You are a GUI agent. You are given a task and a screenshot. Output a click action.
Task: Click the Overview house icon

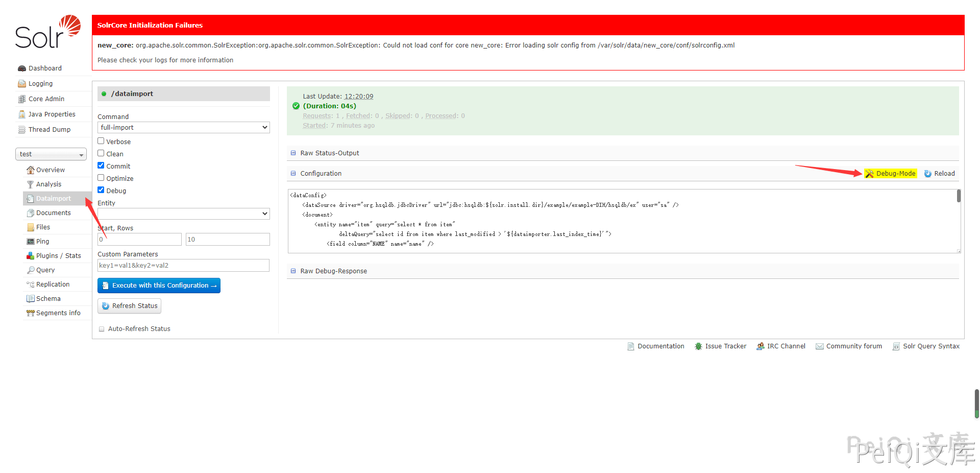pos(31,170)
